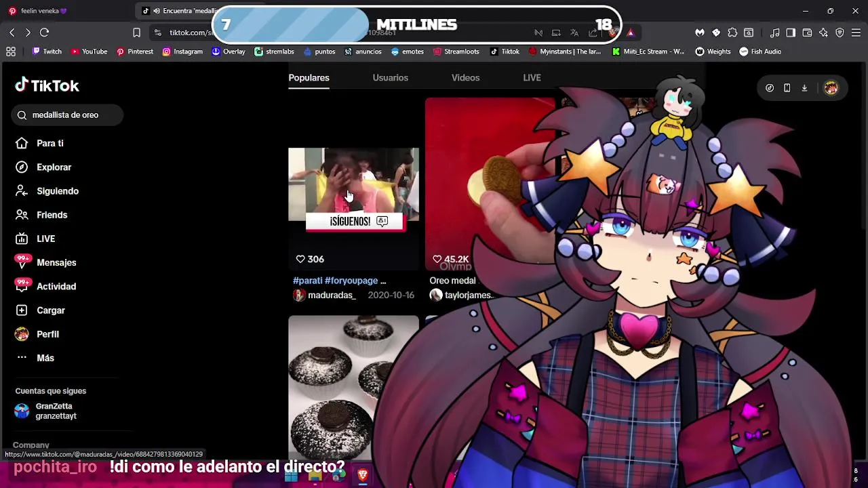
Task: Click the 306 likes heart icon
Action: (x=300, y=259)
